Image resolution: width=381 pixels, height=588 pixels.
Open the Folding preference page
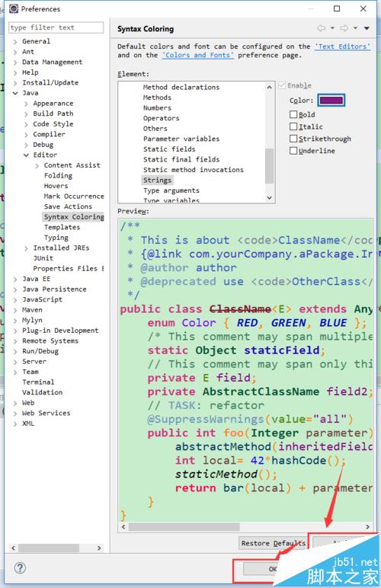tap(58, 175)
